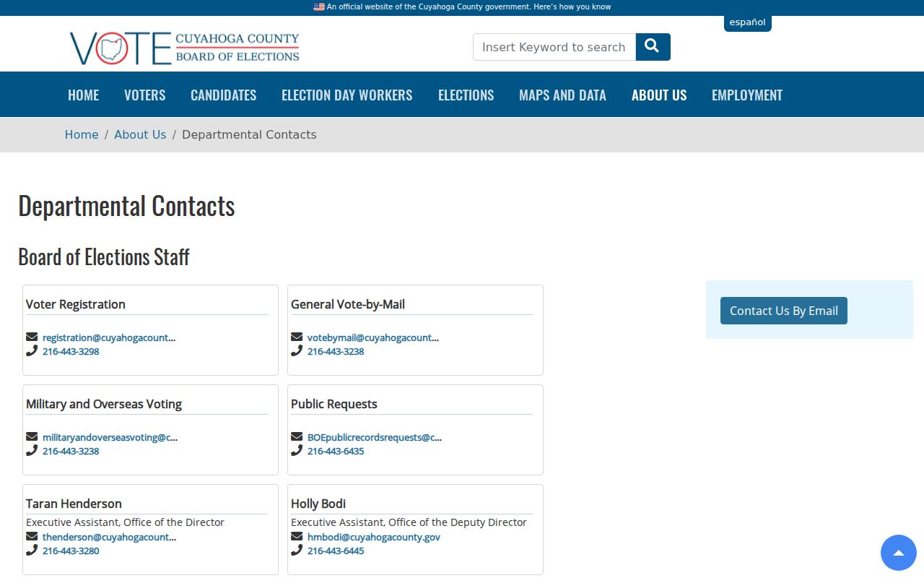The height and width of the screenshot is (578, 924).
Task: Click the phone icon beside 216-443-6445
Action: (297, 551)
